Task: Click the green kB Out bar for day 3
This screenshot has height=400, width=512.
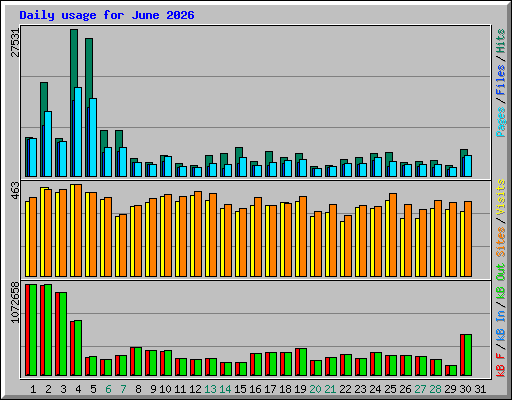Action: [63, 334]
